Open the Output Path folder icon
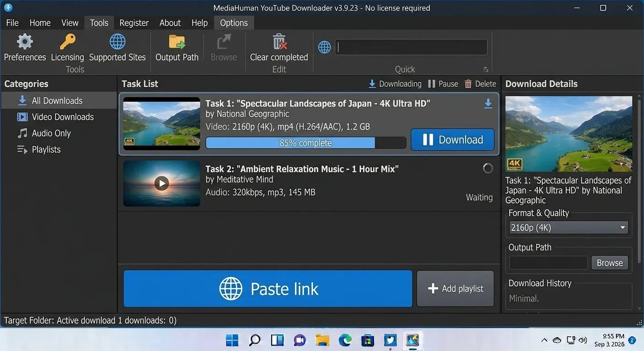This screenshot has width=644, height=351. [177, 42]
